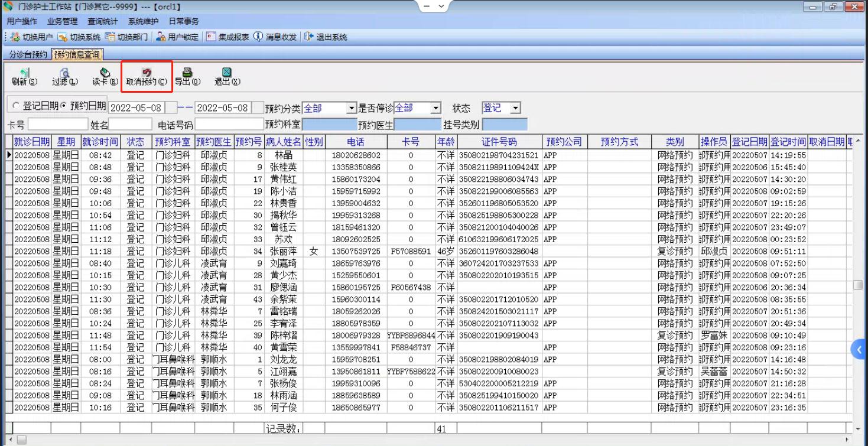
Task: Select patient 黄少杰 in the table
Action: [284, 275]
